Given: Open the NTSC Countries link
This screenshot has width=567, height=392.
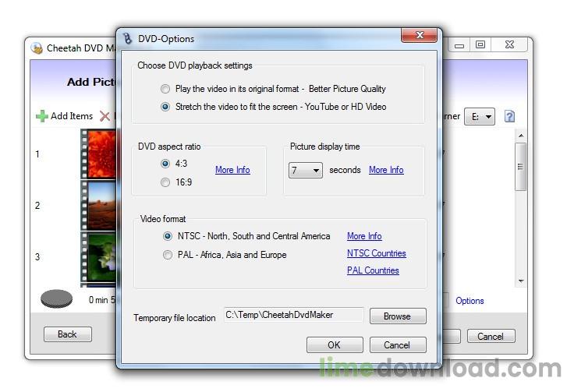Looking at the screenshot, I should pos(377,253).
